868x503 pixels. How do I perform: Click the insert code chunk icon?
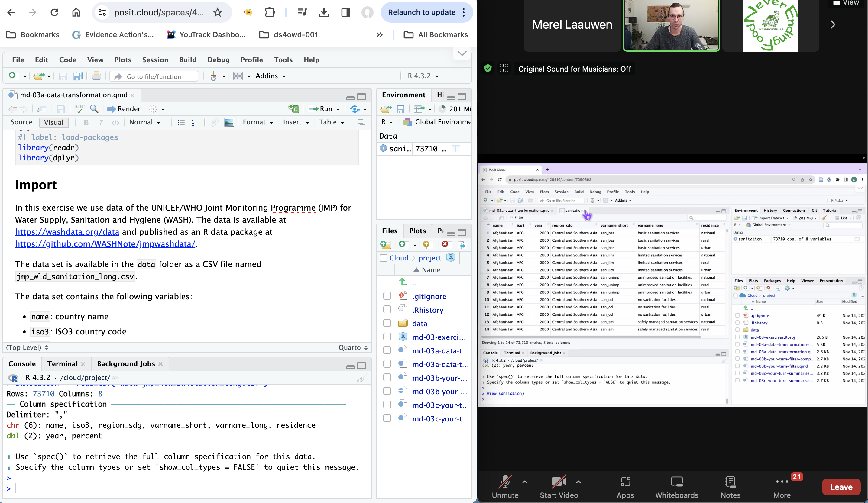[x=294, y=109]
